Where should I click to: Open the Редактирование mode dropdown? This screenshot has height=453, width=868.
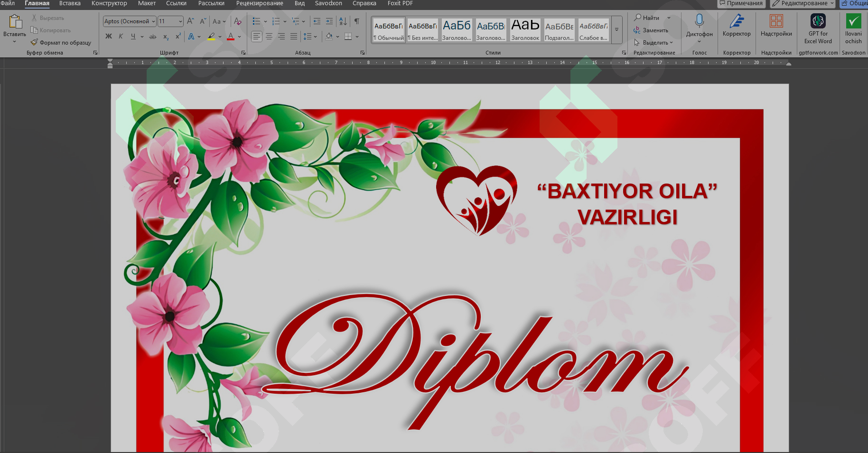(803, 3)
